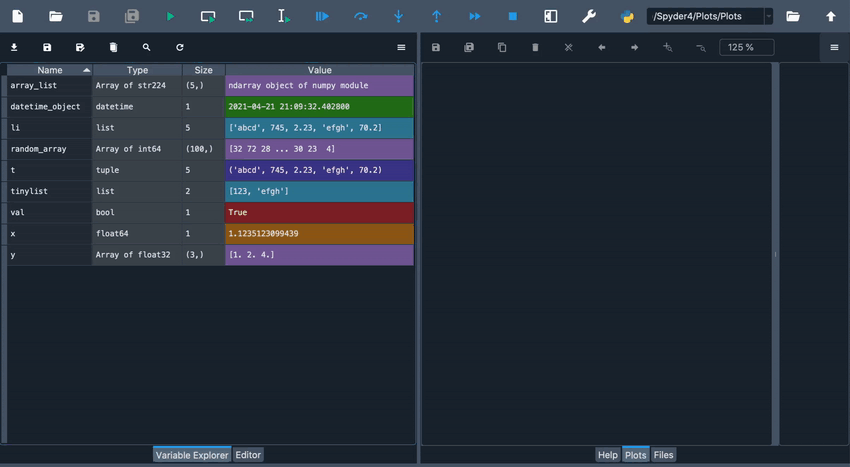
Task: Zoom out of the plot
Action: (x=701, y=48)
